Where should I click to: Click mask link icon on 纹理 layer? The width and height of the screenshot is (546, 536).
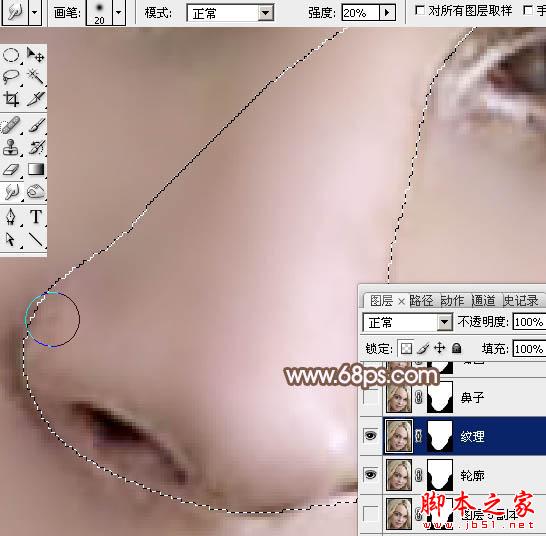click(419, 436)
